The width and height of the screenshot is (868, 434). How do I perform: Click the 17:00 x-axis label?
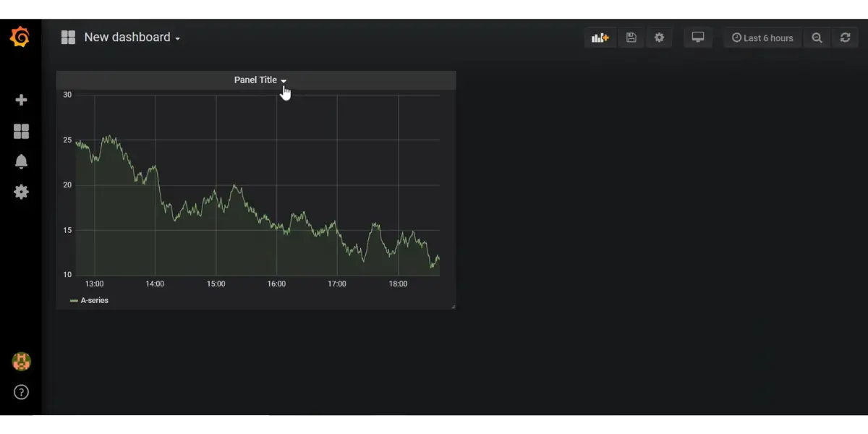point(337,284)
